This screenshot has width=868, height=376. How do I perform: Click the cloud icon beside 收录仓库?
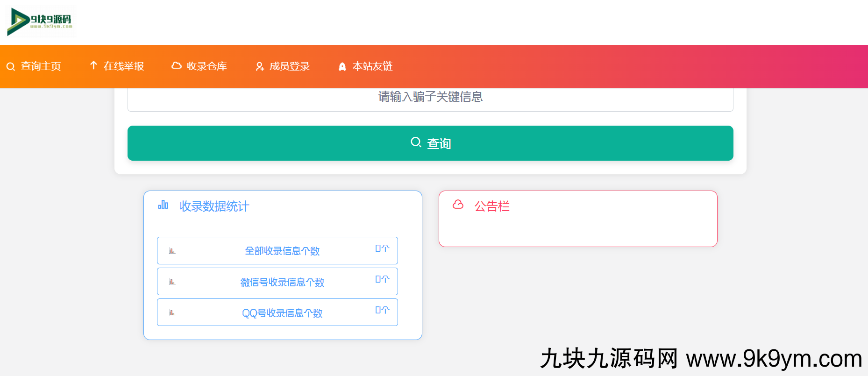(x=177, y=66)
